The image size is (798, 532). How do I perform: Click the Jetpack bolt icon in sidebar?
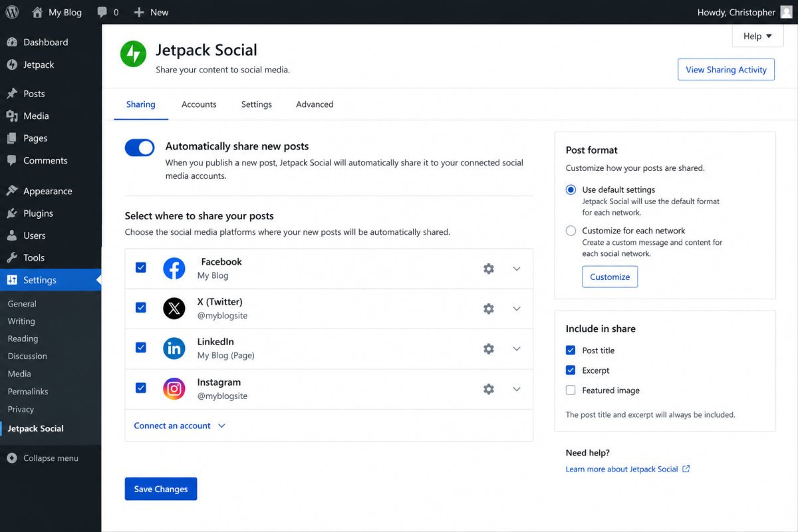pyautogui.click(x=12, y=65)
